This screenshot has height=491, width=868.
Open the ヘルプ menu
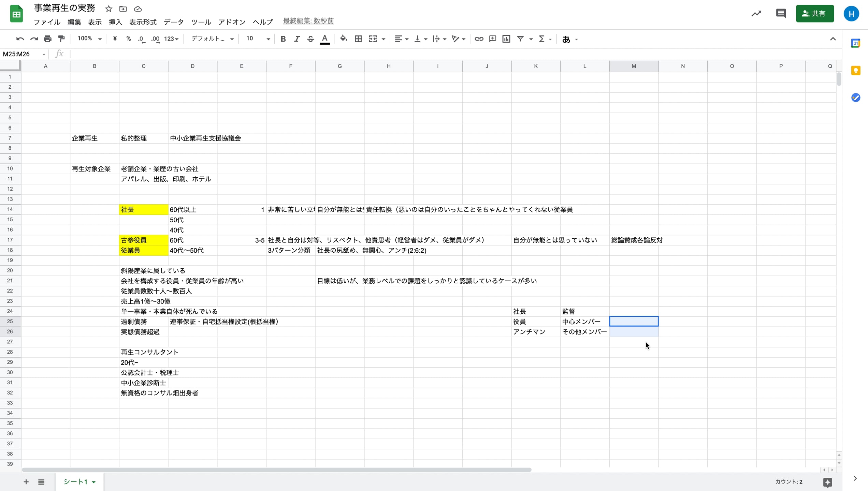tap(262, 22)
